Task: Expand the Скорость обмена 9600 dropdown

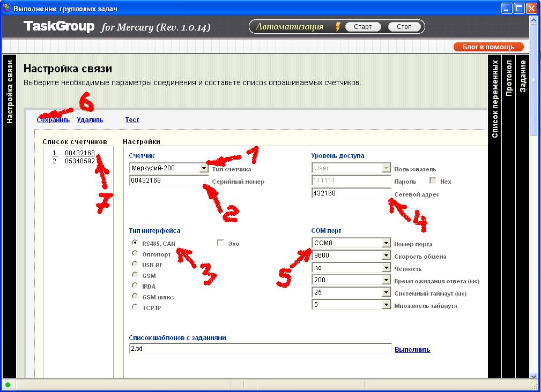Action: 386,255
